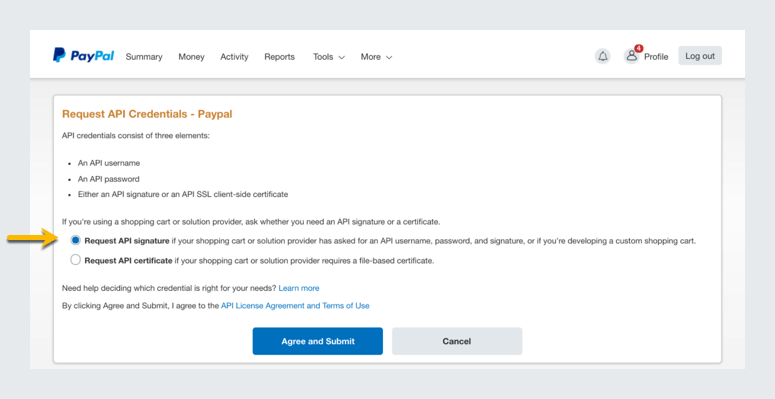Screen dimensions: 775x399
Task: Click the profile avatar icon
Action: coord(631,56)
